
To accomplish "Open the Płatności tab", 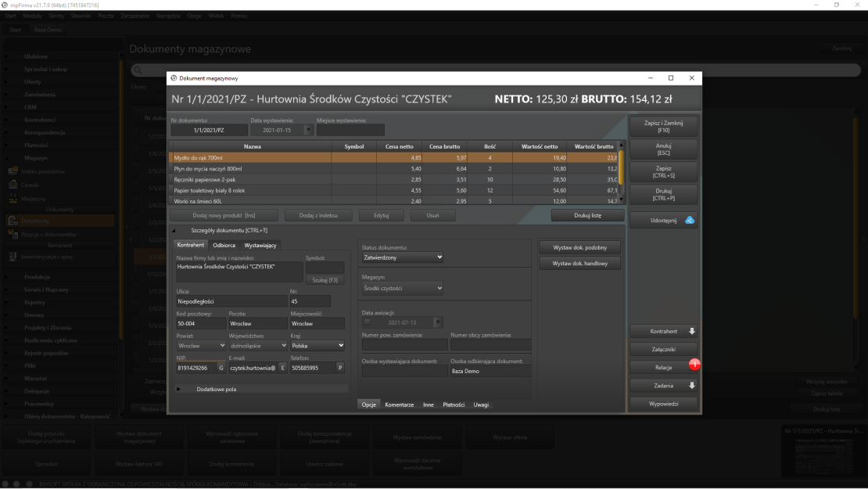I will click(x=454, y=405).
